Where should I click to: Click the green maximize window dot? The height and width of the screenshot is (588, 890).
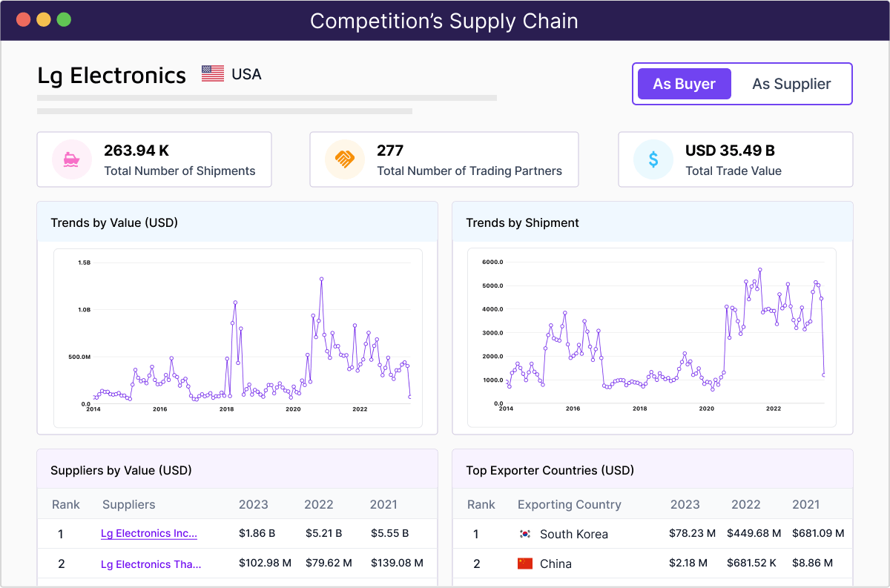tap(64, 20)
